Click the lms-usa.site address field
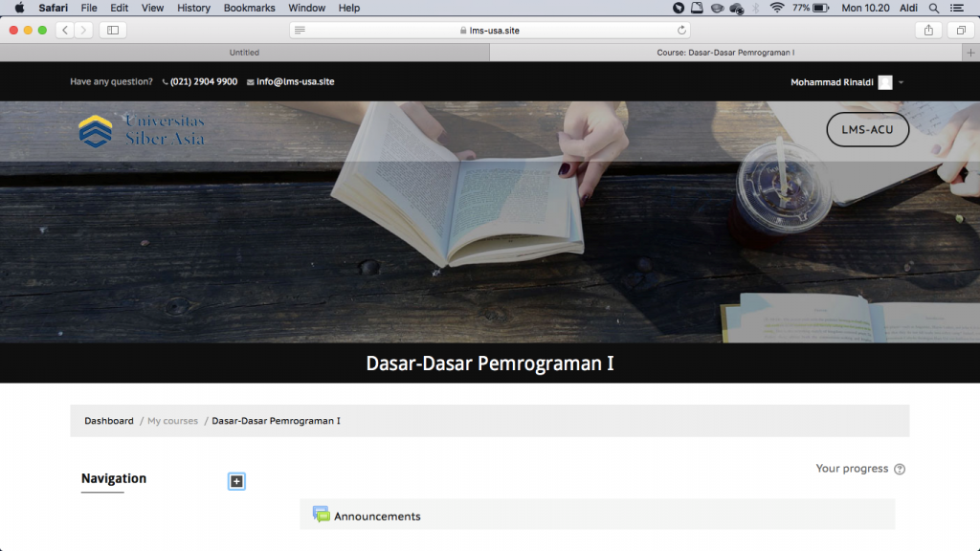The height and width of the screenshot is (551, 980). pos(490,30)
